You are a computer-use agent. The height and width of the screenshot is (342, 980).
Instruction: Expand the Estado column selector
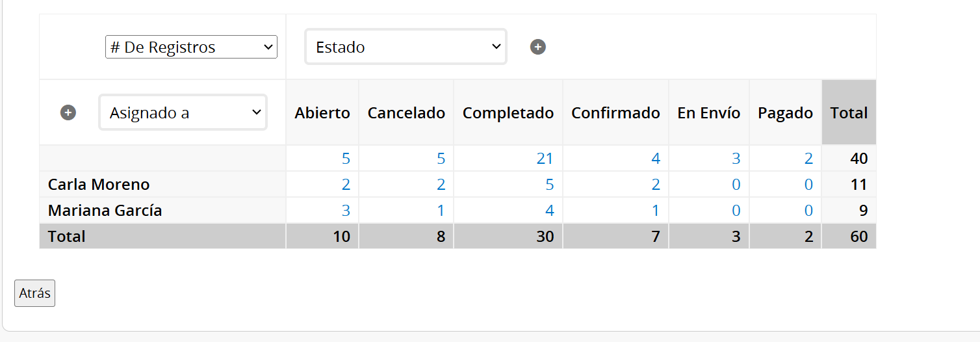click(406, 47)
